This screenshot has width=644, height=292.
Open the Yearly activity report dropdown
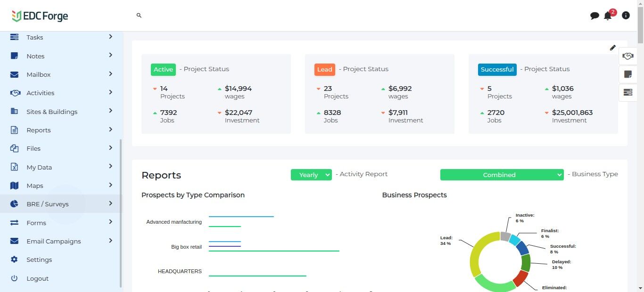(x=311, y=175)
